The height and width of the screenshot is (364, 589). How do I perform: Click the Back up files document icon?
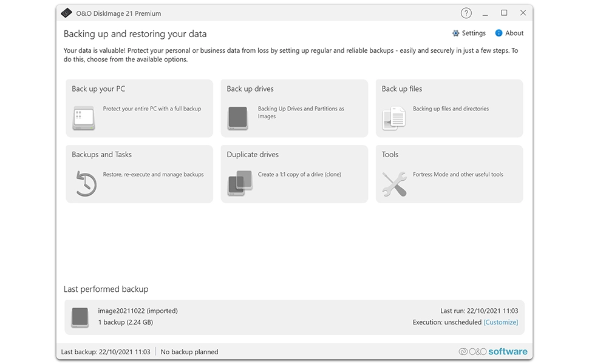tap(393, 118)
